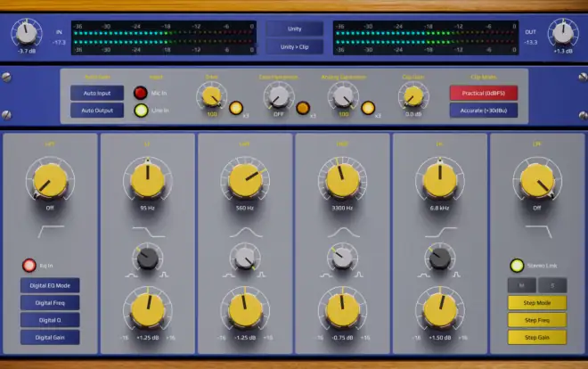Toggle the Eq In red LED
Screen dimensions: 588x369
29,265
